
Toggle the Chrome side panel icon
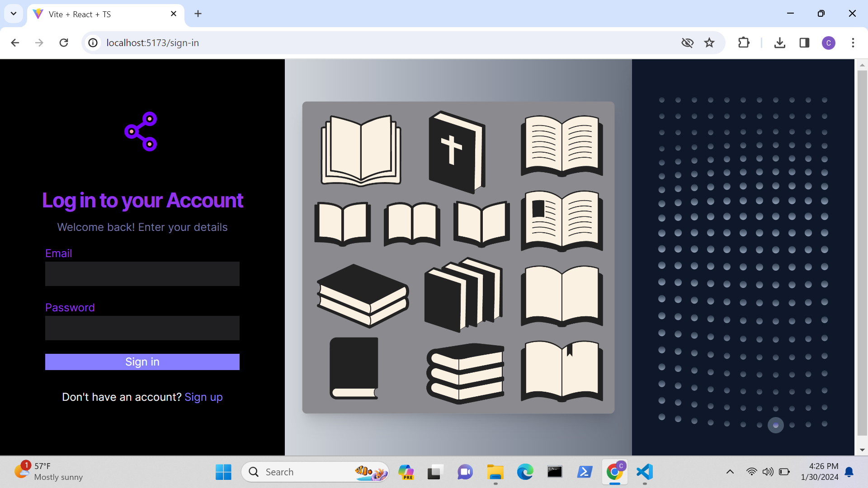pyautogui.click(x=805, y=43)
